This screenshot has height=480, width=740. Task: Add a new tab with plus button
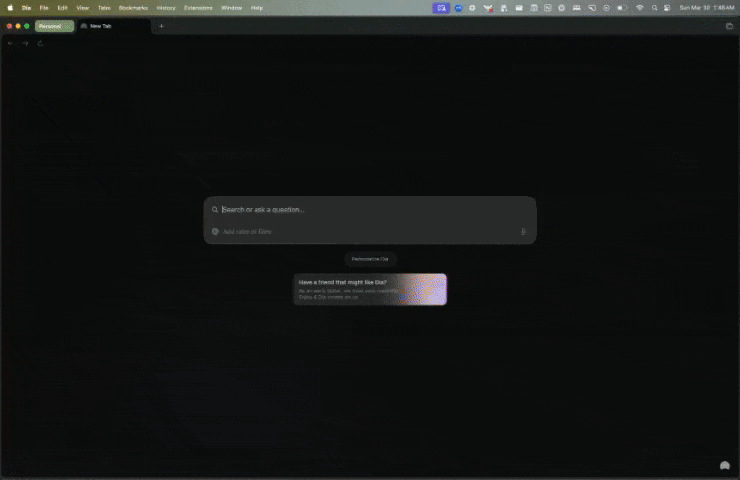click(161, 26)
